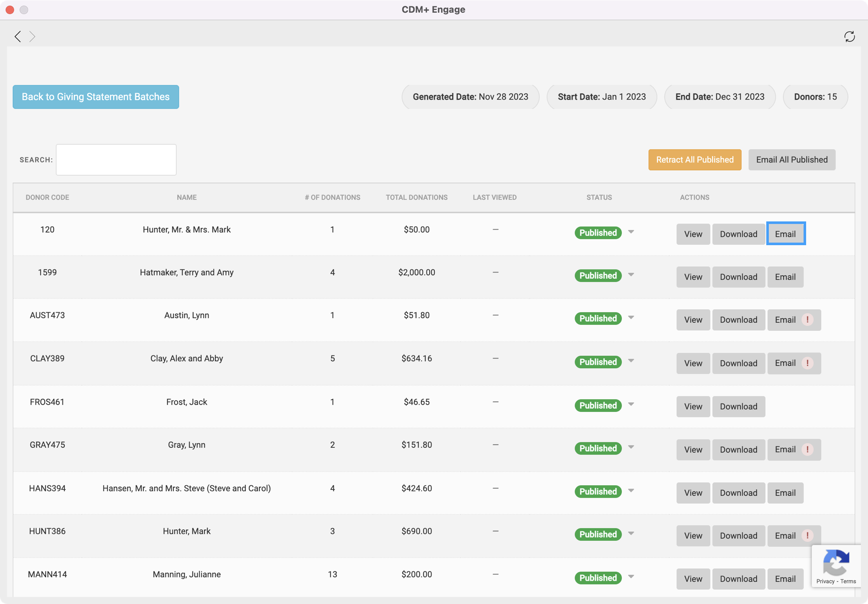Viewport: 868px width, 604px height.
Task: Open status arrow for Frost, Jack
Action: (631, 405)
